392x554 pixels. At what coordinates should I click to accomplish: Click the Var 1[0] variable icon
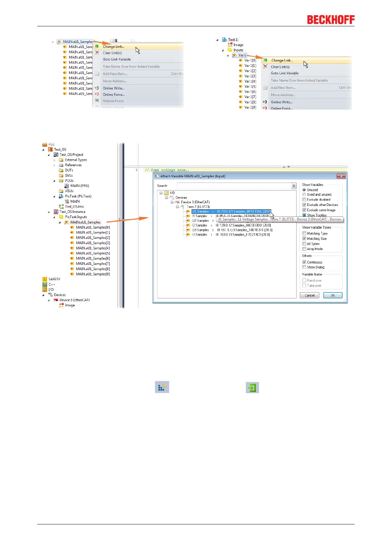(x=241, y=61)
